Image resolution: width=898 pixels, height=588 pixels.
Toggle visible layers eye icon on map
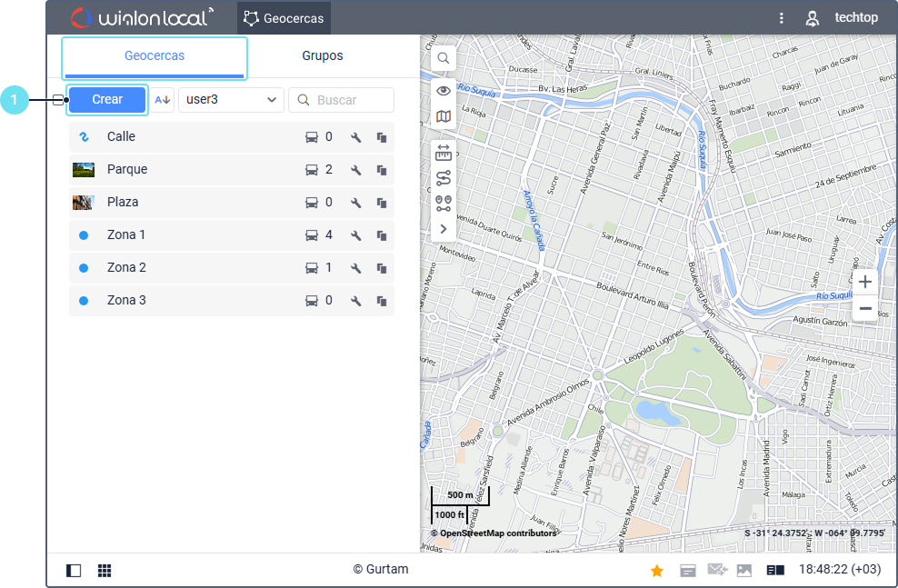(444, 91)
